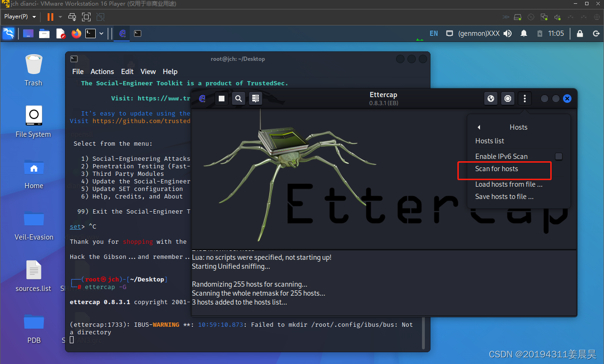Click 'Scanning the whole netmask' log line
The width and height of the screenshot is (604, 364).
tap(258, 293)
